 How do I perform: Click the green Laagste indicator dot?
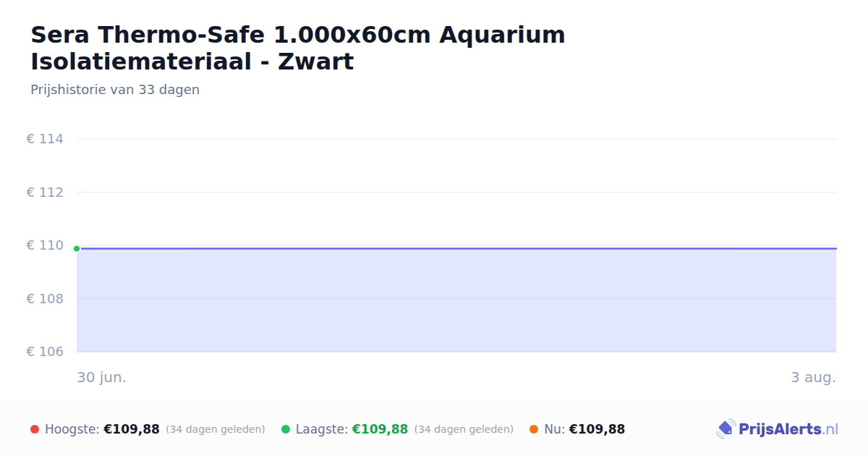click(x=286, y=429)
